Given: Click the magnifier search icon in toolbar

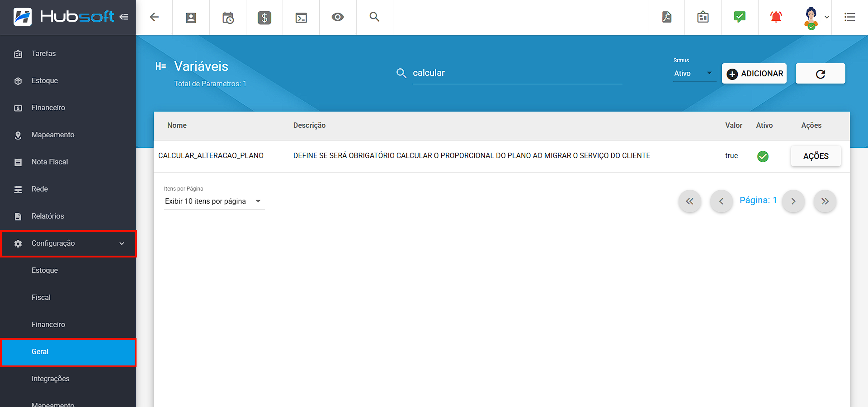Looking at the screenshot, I should pos(374,17).
